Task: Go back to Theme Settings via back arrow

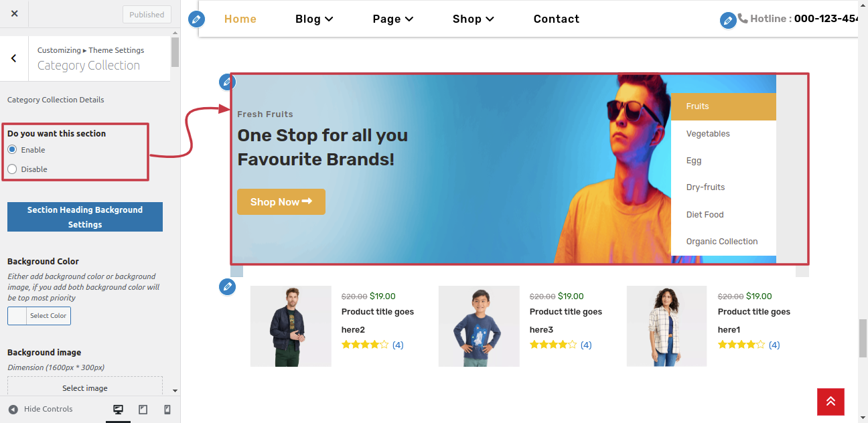Action: [x=14, y=58]
